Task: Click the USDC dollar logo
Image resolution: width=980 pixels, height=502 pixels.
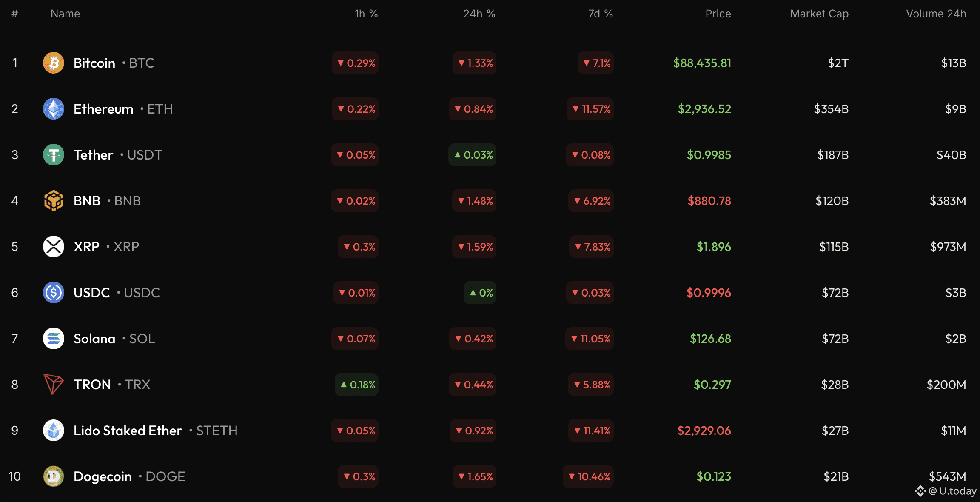Action: [x=54, y=293]
